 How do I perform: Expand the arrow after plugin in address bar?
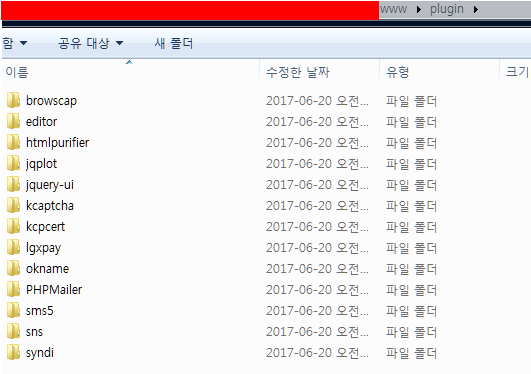tap(476, 9)
